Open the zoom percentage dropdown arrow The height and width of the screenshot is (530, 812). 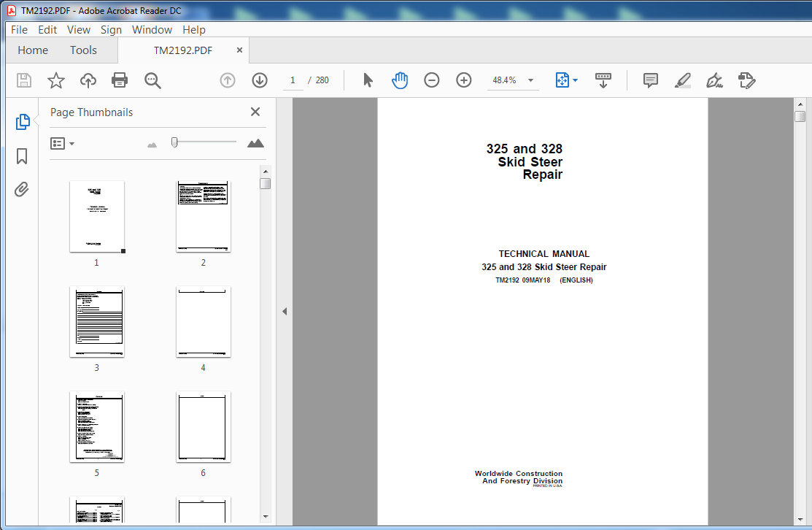(x=530, y=80)
